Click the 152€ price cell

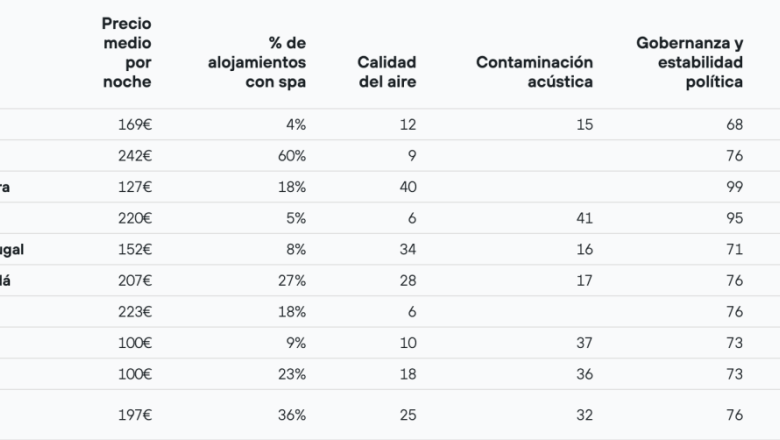click(135, 248)
